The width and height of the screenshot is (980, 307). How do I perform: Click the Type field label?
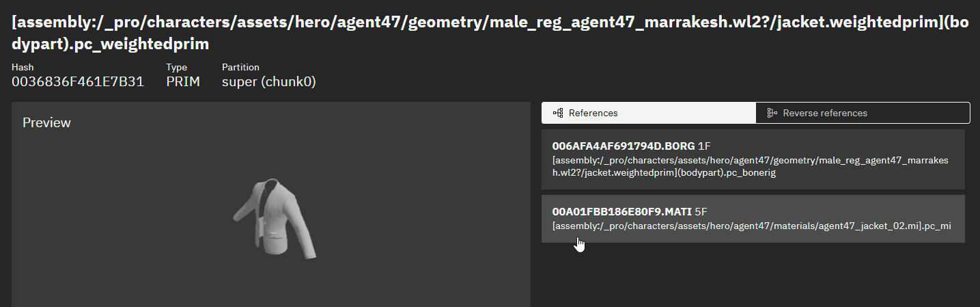click(177, 68)
